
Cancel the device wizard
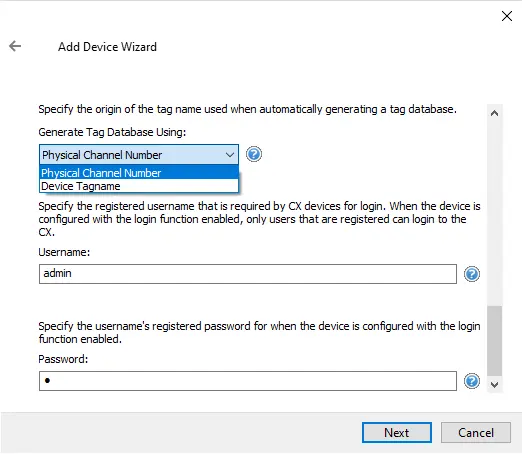(476, 433)
